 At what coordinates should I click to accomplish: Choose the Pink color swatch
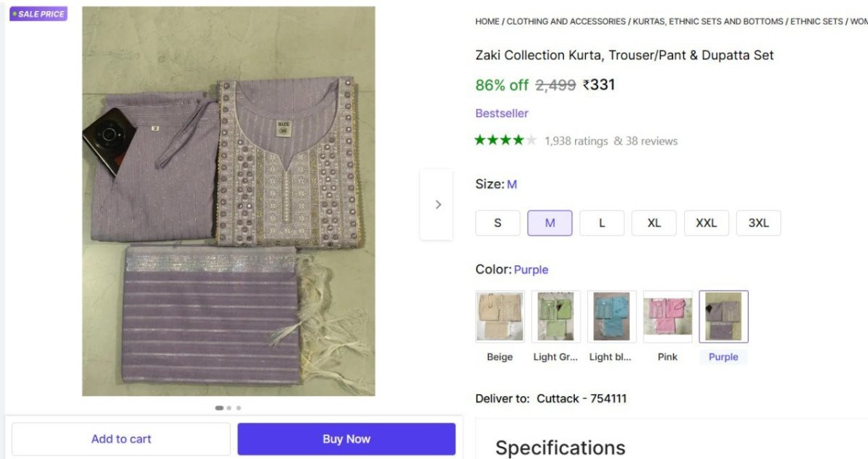667,316
